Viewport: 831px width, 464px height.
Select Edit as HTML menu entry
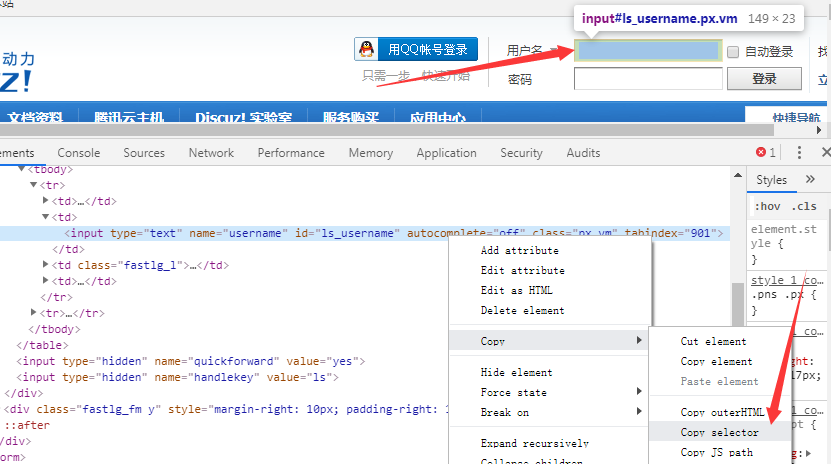click(x=516, y=290)
